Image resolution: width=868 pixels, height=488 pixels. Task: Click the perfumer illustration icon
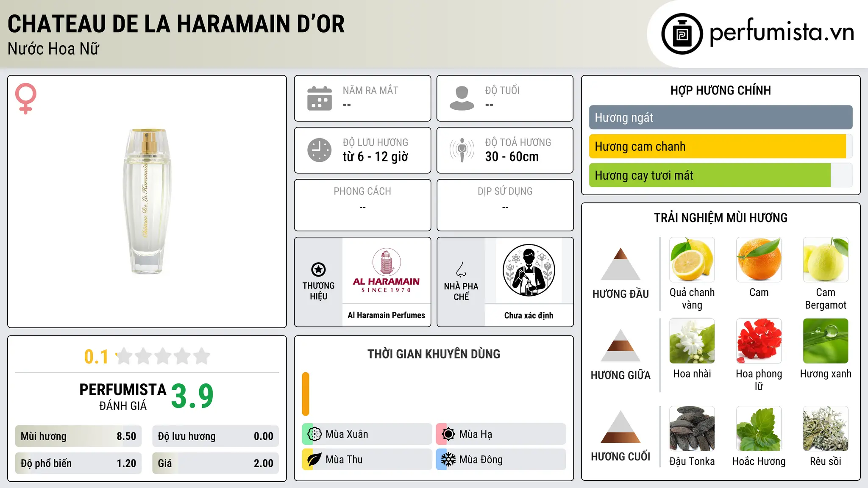click(x=529, y=270)
